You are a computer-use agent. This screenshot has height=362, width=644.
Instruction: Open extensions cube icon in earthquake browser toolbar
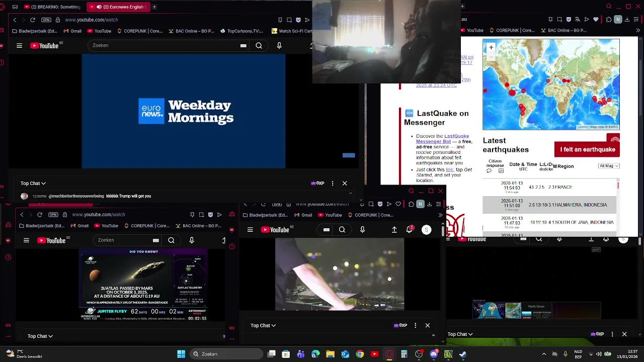(x=609, y=20)
